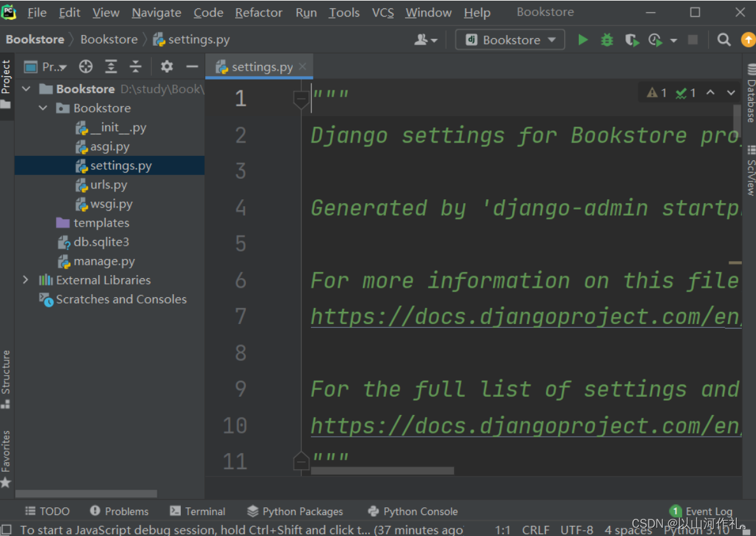This screenshot has height=536, width=756.
Task: Start debugging with the bug icon
Action: (x=607, y=40)
